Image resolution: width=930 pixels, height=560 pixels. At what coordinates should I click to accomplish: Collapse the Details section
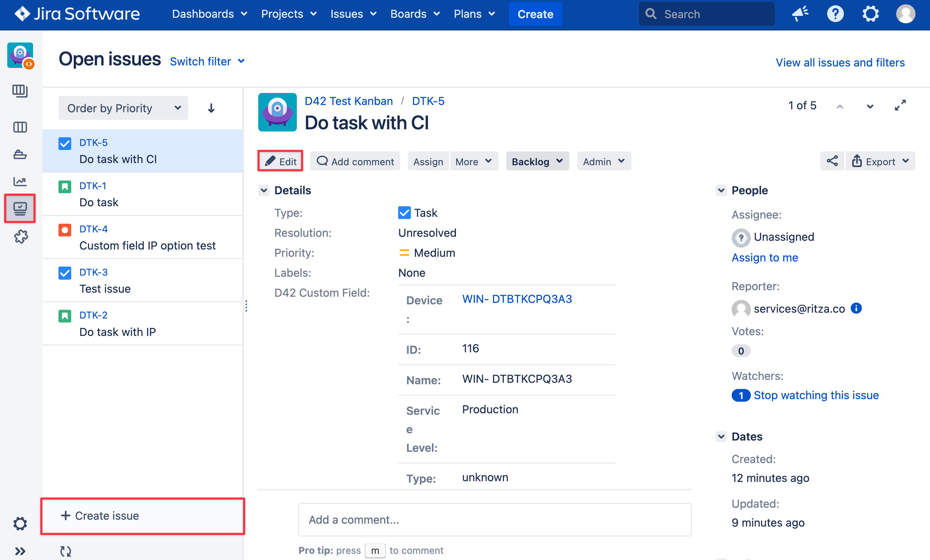tap(264, 191)
